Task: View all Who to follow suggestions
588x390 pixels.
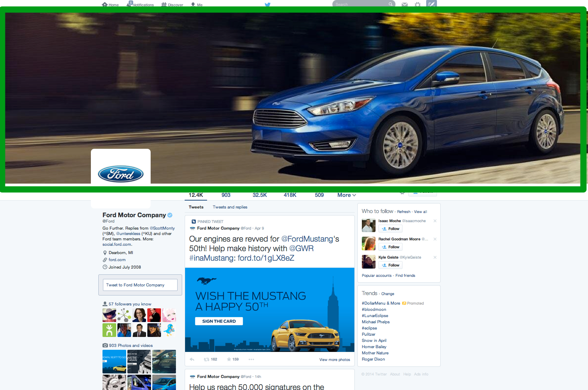Action: click(x=420, y=212)
